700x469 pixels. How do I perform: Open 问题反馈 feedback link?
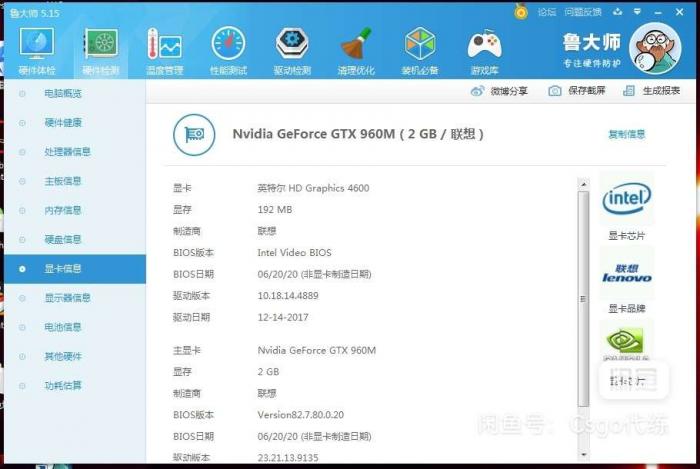pos(583,12)
